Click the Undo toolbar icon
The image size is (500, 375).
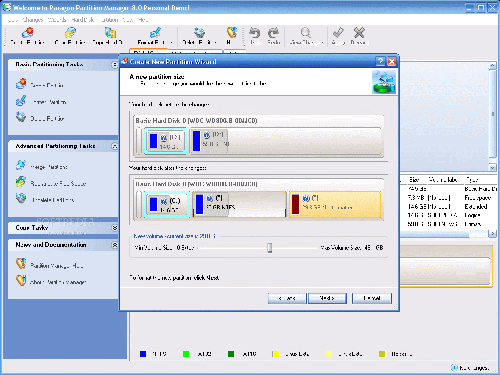click(255, 33)
